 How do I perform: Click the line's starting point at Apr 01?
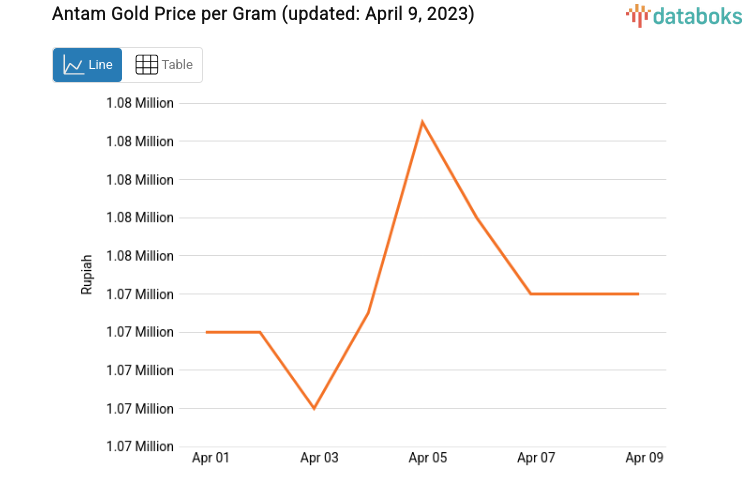click(207, 332)
